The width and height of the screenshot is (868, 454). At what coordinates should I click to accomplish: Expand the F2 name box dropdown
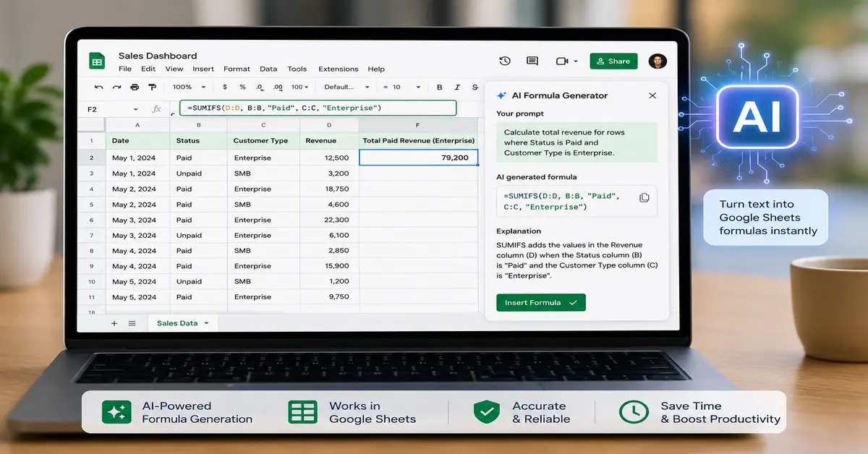point(135,109)
